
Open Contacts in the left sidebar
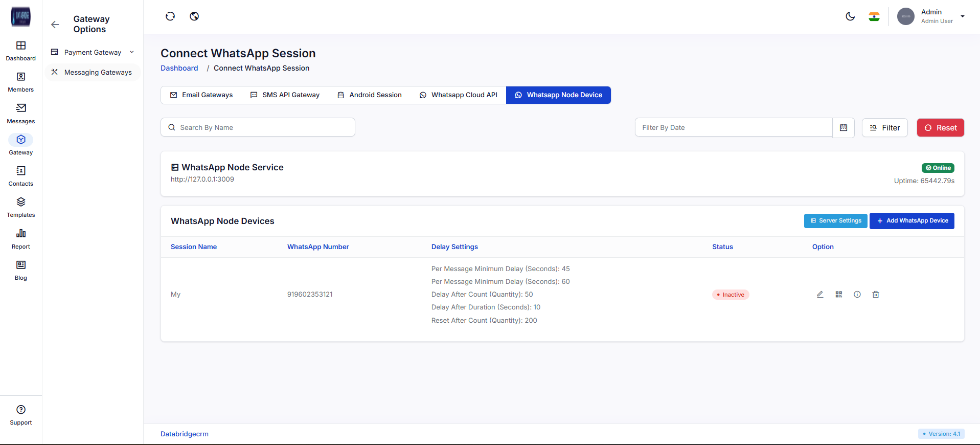click(21, 175)
